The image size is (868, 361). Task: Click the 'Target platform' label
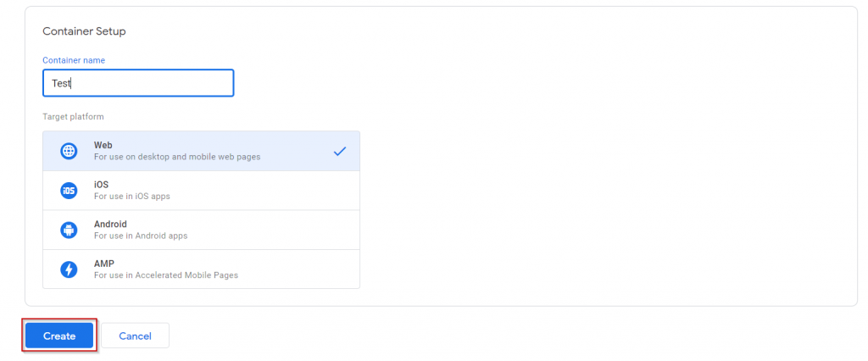pos(73,117)
